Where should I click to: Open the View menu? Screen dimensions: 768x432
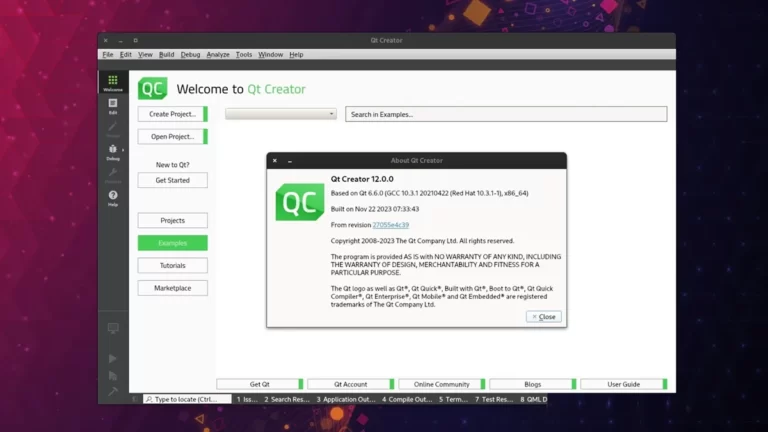click(145, 54)
